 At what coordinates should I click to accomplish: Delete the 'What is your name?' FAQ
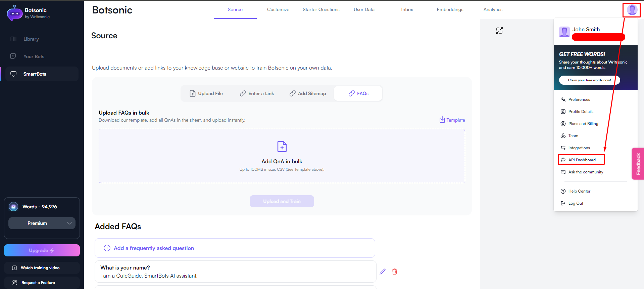click(x=395, y=272)
